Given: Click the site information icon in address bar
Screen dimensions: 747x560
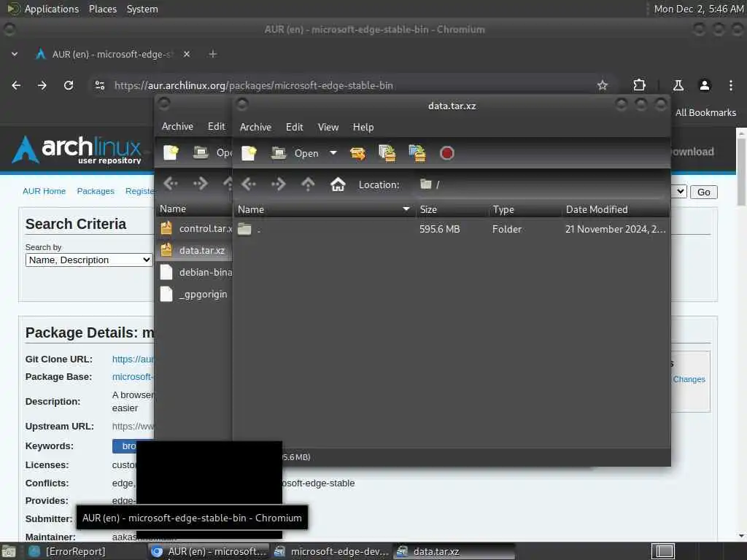Looking at the screenshot, I should pos(100,86).
